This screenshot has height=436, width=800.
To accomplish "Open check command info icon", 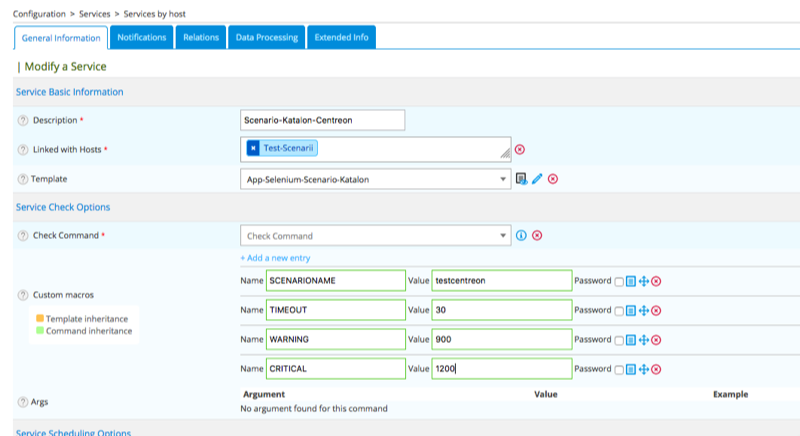I will (521, 236).
